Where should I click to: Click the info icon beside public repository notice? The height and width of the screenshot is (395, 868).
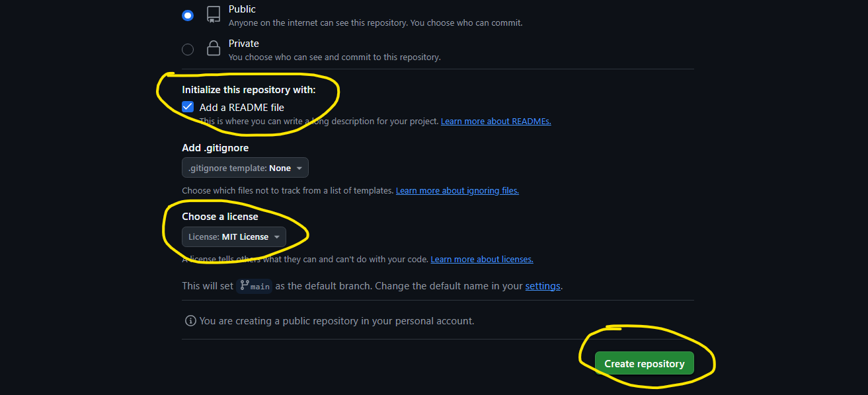(190, 321)
